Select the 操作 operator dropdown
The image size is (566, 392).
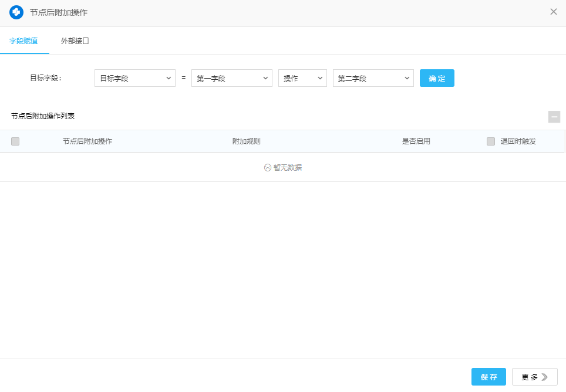tap(302, 78)
